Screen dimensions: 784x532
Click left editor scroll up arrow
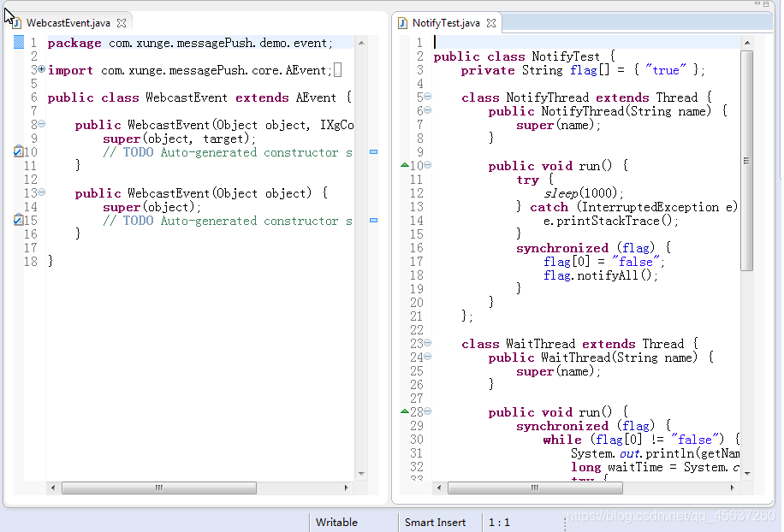(361, 43)
